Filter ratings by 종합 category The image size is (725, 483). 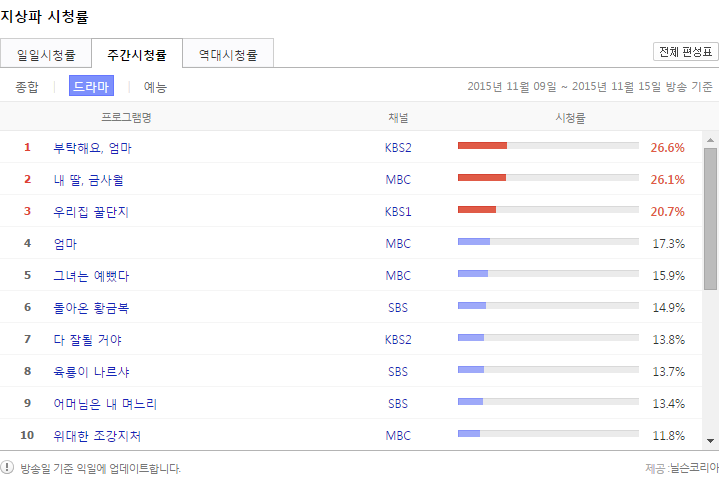point(27,87)
